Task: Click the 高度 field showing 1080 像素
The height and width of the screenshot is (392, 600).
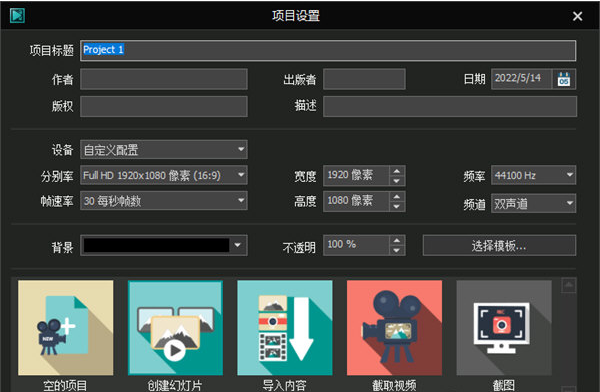Action: pyautogui.click(x=357, y=201)
